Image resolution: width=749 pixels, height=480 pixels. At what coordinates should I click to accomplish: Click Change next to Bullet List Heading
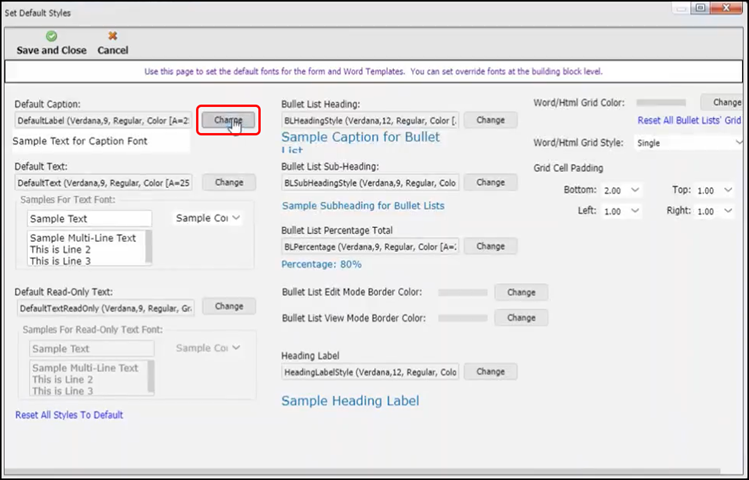(490, 120)
